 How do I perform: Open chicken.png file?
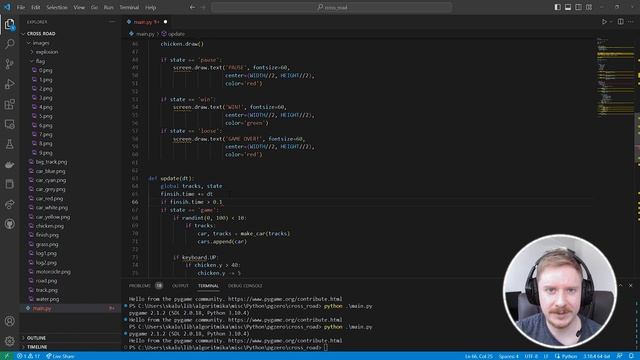(50, 226)
